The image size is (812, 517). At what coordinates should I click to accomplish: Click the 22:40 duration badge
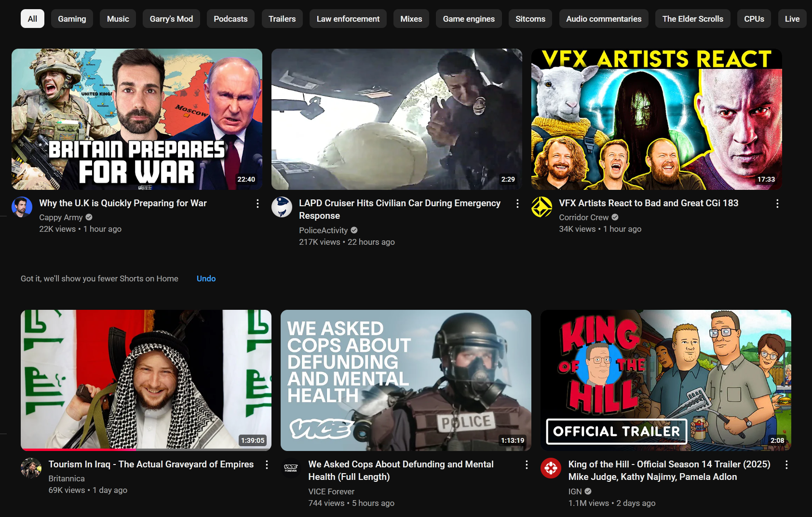point(246,179)
